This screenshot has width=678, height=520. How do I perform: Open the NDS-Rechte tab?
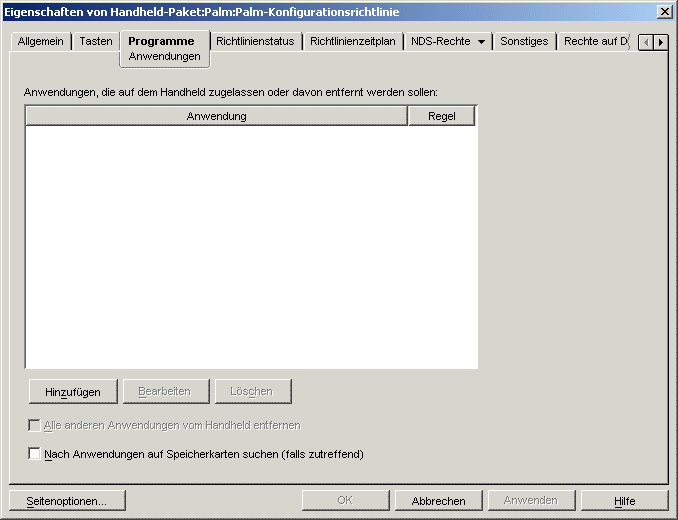click(x=441, y=41)
